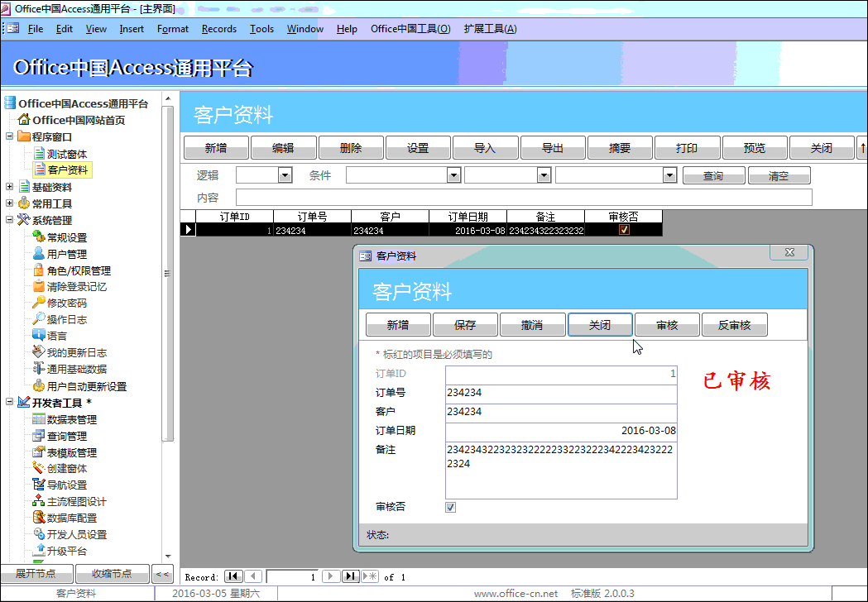Click the 用户管理 person icon
Viewport: 868px width, 602px height.
tap(39, 253)
